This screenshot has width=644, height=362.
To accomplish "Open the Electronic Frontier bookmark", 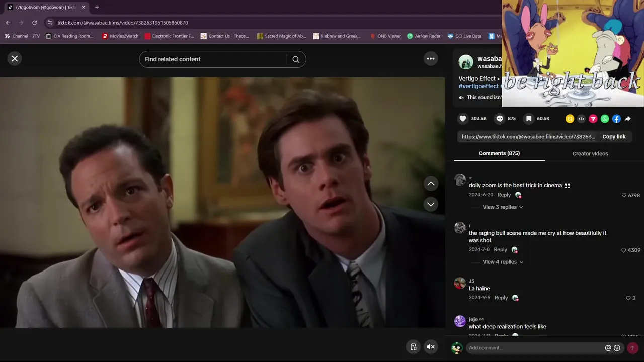I will pos(169,36).
